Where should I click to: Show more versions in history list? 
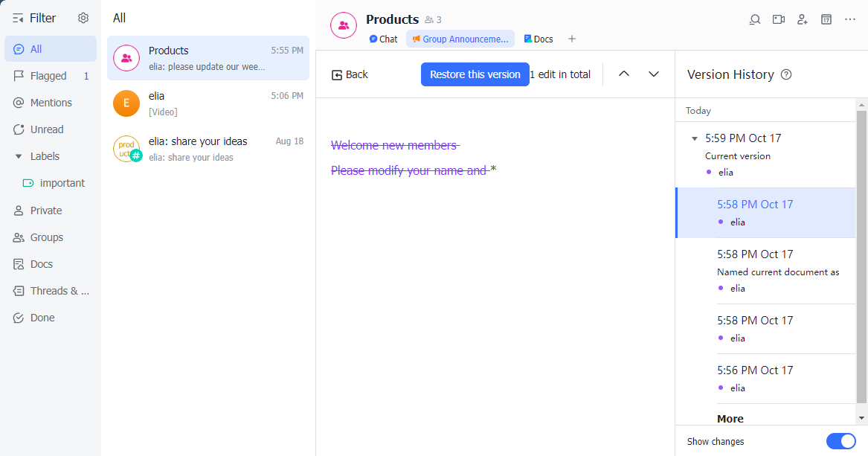tap(730, 419)
